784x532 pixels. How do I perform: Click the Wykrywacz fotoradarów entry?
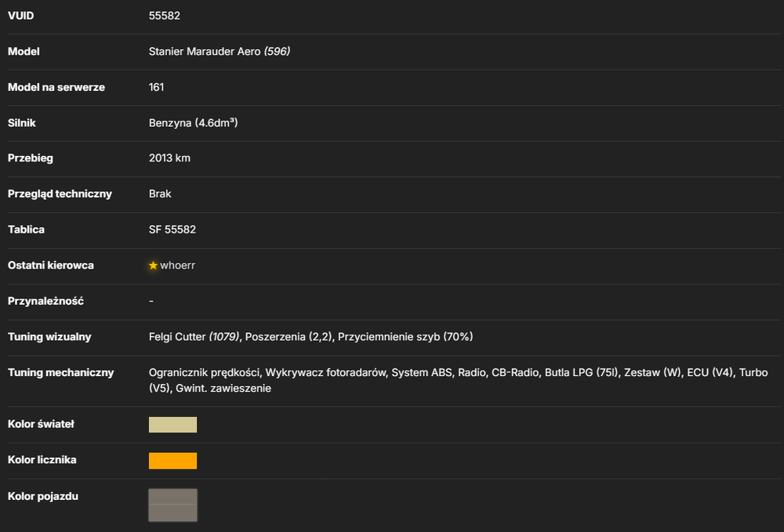(x=326, y=373)
